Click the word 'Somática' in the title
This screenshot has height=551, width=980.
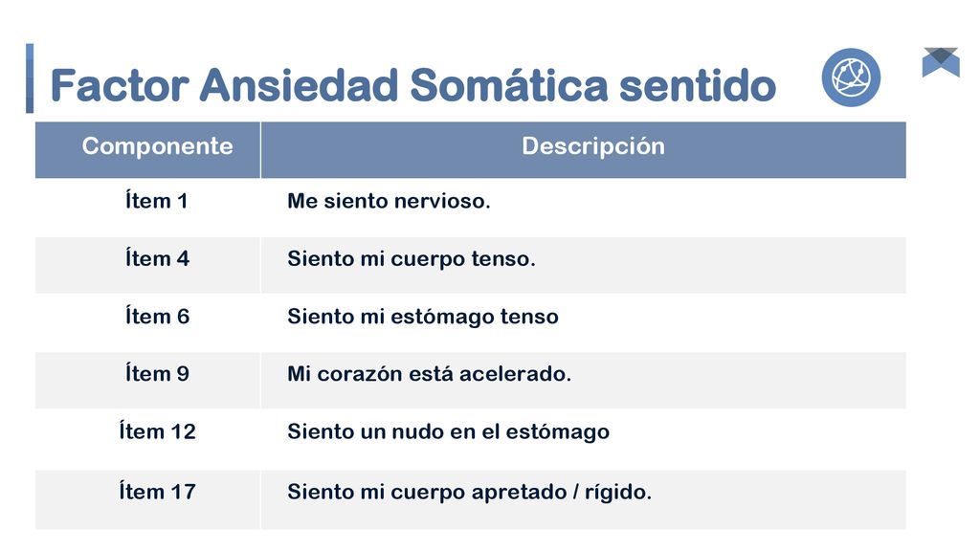point(509,85)
